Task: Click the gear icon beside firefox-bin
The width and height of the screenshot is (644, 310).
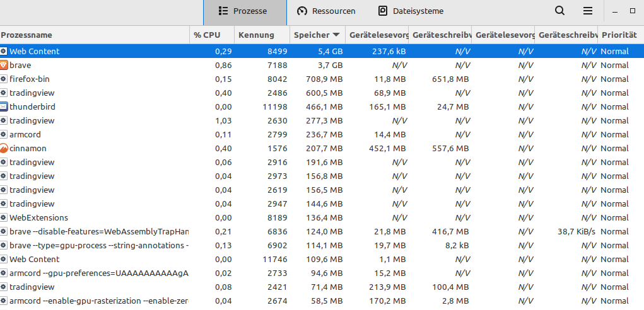Action: pos(4,79)
